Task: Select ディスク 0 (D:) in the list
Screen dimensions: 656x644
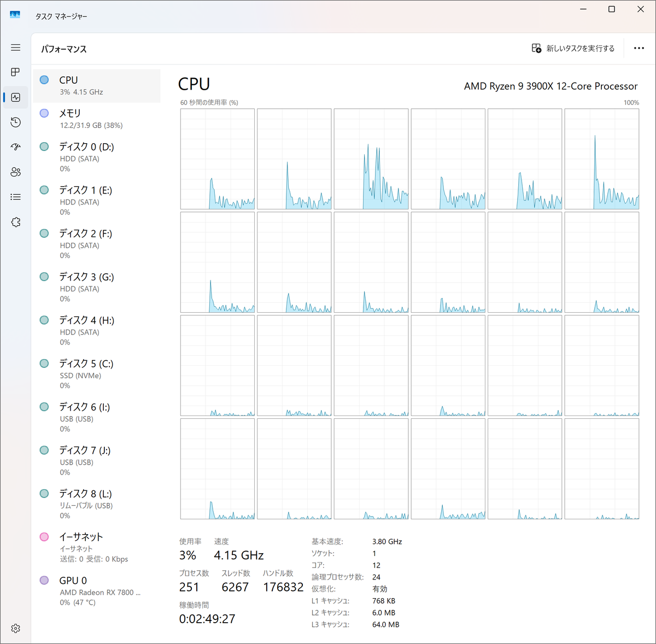Action: pyautogui.click(x=97, y=157)
